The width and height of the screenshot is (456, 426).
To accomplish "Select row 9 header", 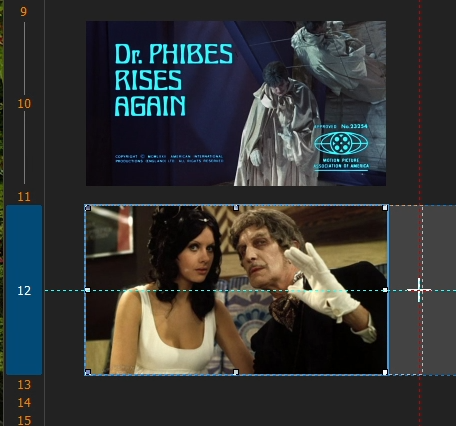I will [x=24, y=12].
